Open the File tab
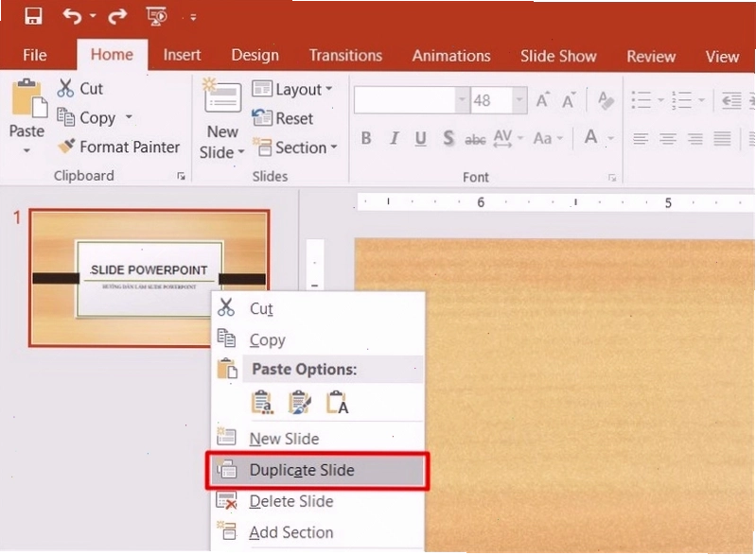 click(x=35, y=55)
